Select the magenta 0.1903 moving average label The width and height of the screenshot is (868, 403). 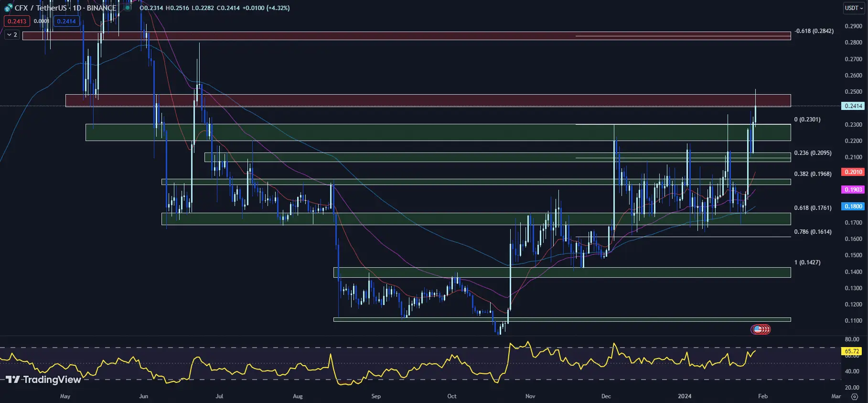[x=853, y=190]
